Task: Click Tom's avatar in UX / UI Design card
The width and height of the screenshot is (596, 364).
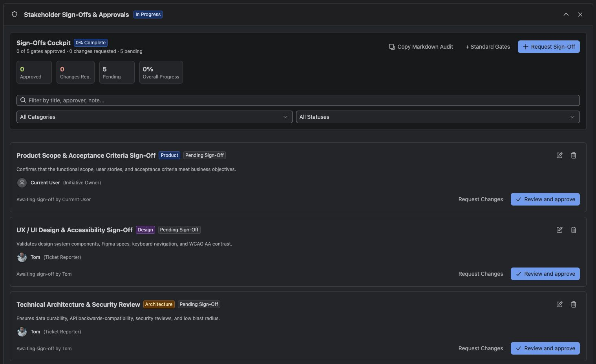Action: pyautogui.click(x=22, y=257)
